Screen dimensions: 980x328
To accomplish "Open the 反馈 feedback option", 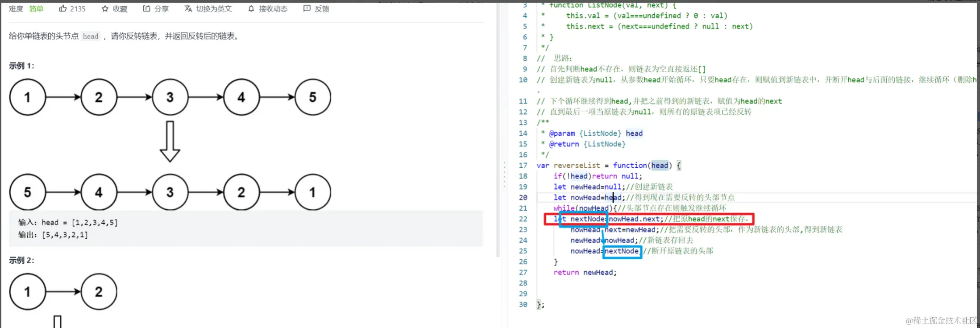I will click(316, 8).
